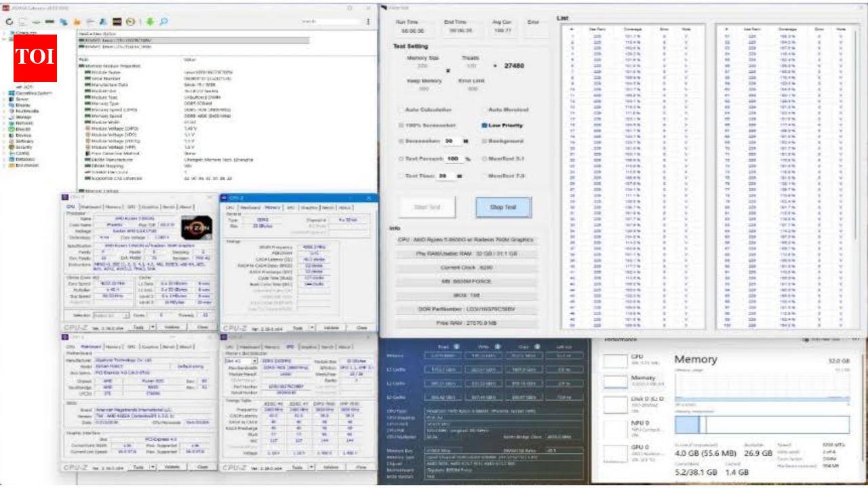The width and height of the screenshot is (868, 488).
Task: Click the green download arrow icon in AIDA64
Action: coord(151,22)
